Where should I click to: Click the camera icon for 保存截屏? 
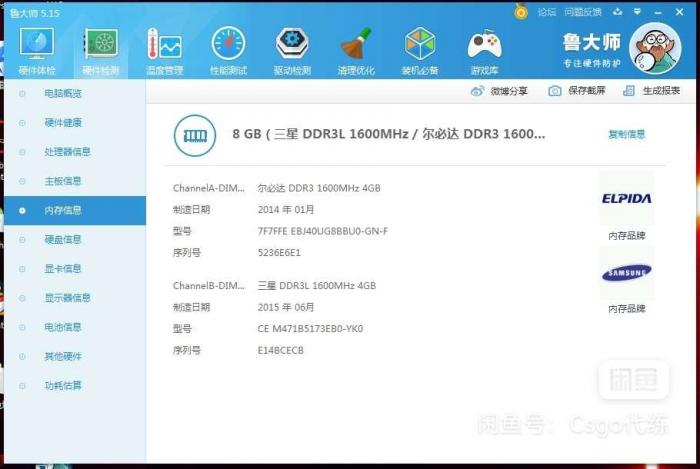[x=554, y=91]
